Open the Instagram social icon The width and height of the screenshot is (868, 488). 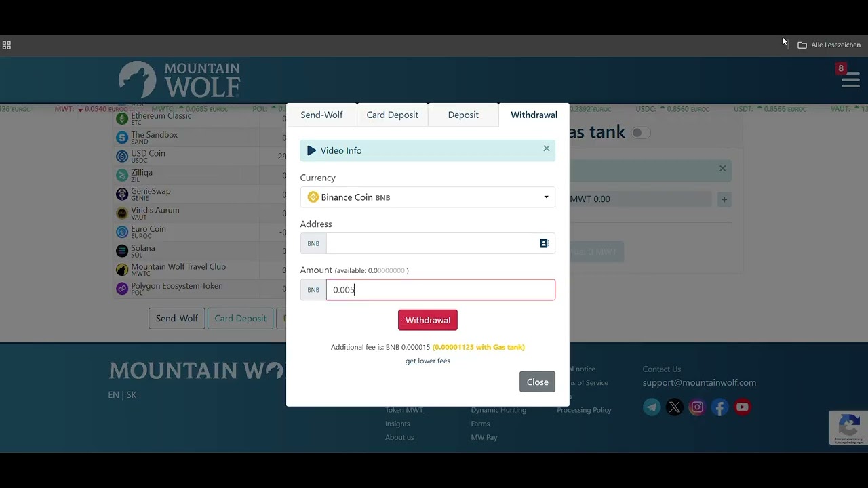point(697,407)
